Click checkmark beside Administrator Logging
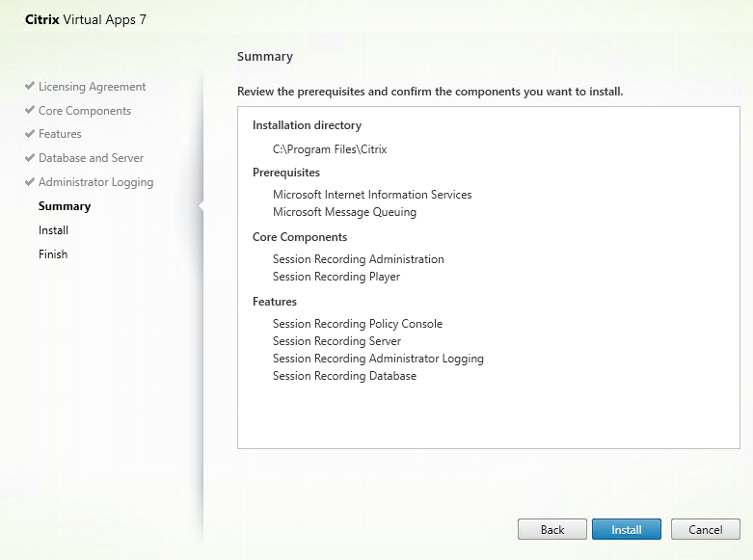 [x=30, y=181]
